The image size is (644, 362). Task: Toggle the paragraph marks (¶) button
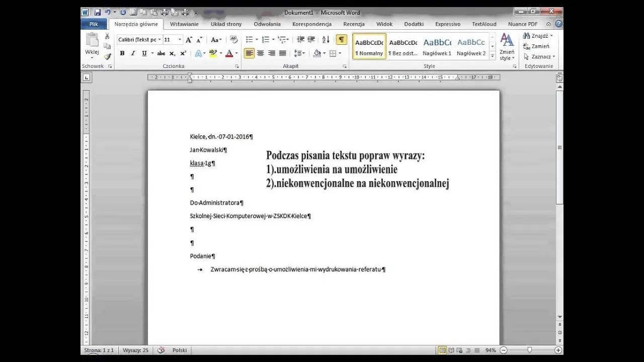(341, 39)
